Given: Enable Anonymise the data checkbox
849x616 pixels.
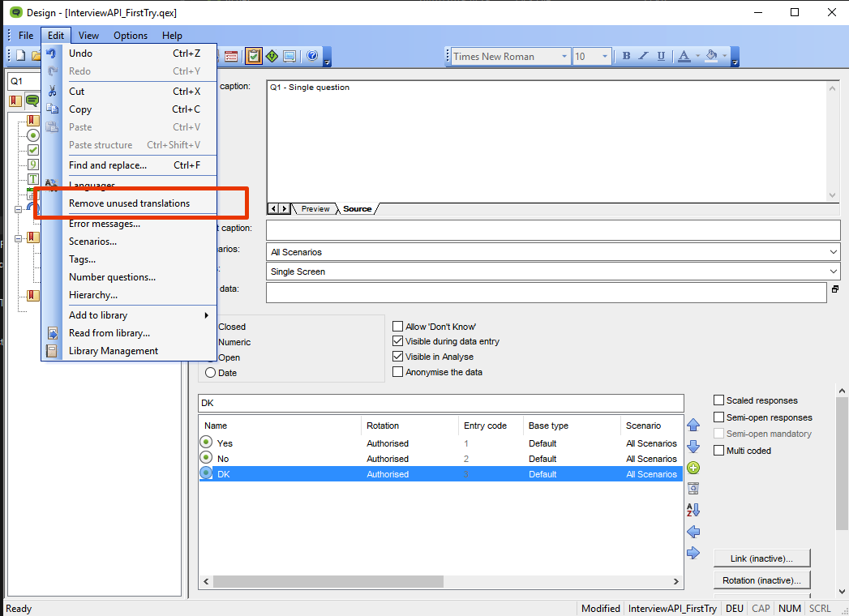Looking at the screenshot, I should (397, 372).
